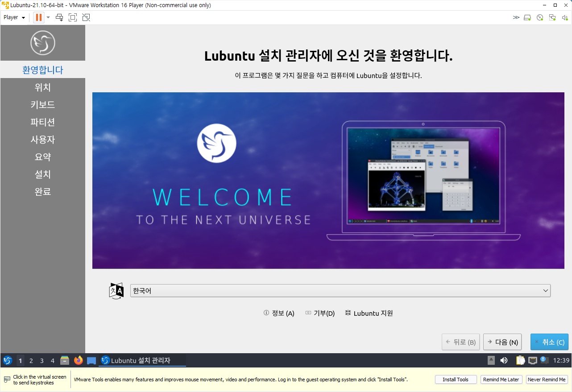The image size is (572, 392).
Task: Select the 완료 step in sidebar
Action: click(43, 192)
